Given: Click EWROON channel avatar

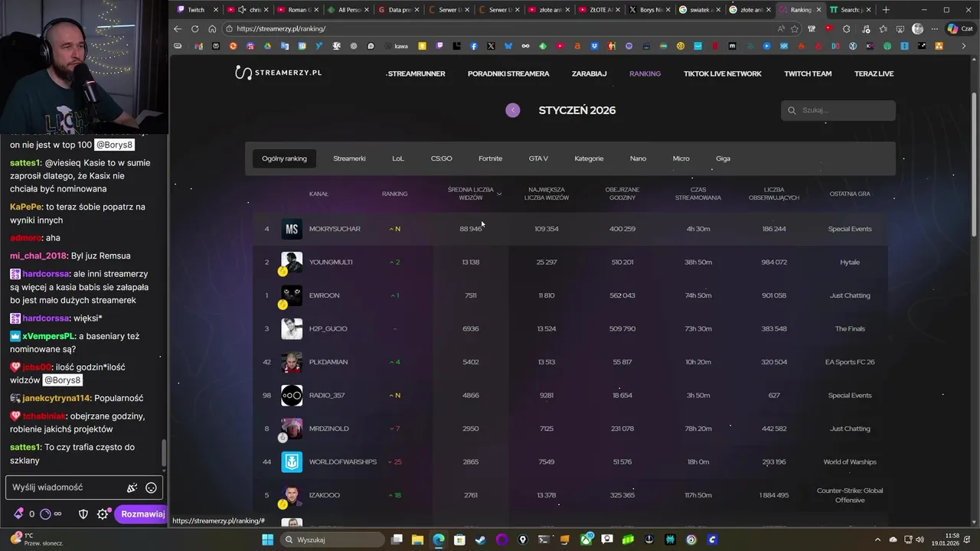Looking at the screenshot, I should pyautogui.click(x=292, y=295).
